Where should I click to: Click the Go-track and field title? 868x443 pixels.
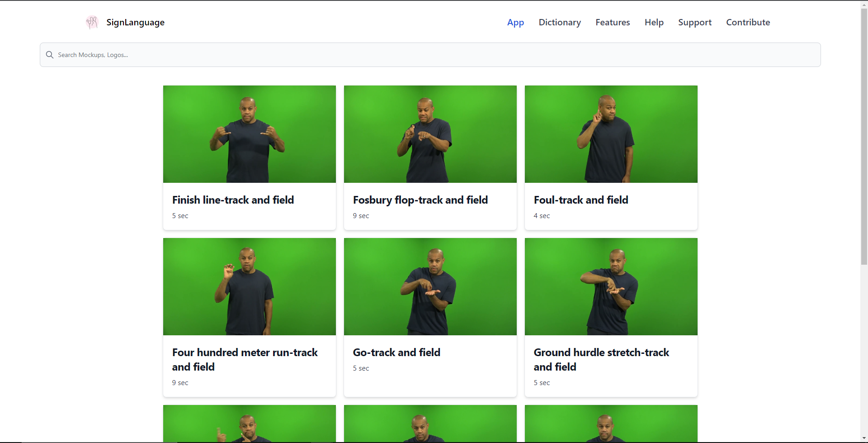tap(396, 352)
